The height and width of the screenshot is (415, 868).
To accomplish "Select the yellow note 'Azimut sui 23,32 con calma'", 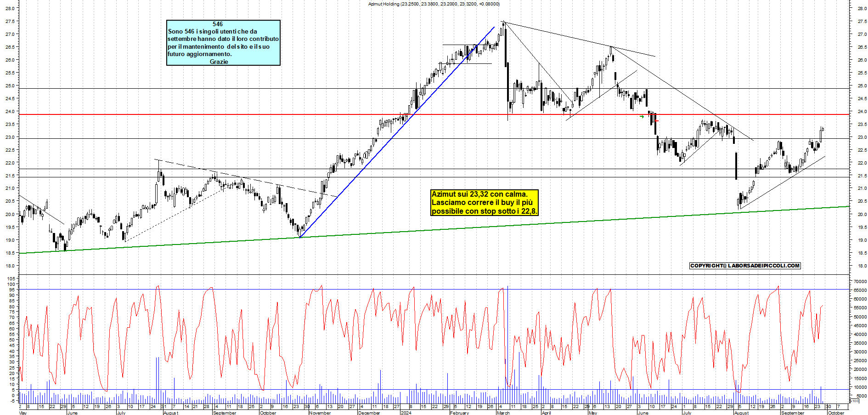I will [x=484, y=203].
